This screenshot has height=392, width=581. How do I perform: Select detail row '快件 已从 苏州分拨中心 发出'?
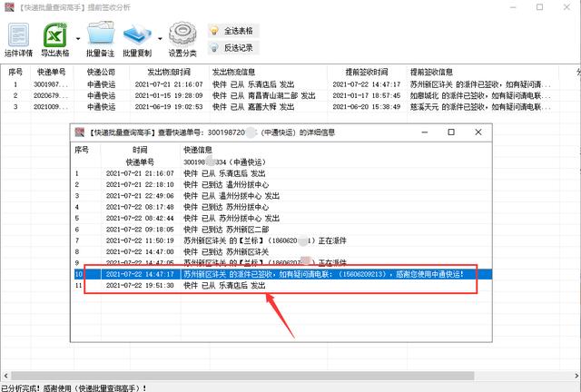click(x=281, y=218)
